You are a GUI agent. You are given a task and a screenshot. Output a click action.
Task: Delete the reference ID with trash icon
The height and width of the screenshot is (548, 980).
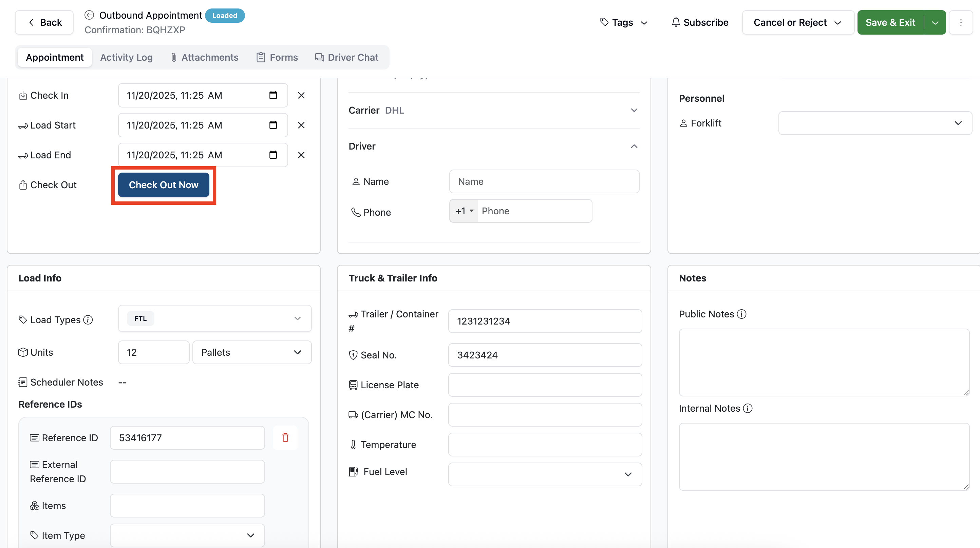tap(285, 438)
